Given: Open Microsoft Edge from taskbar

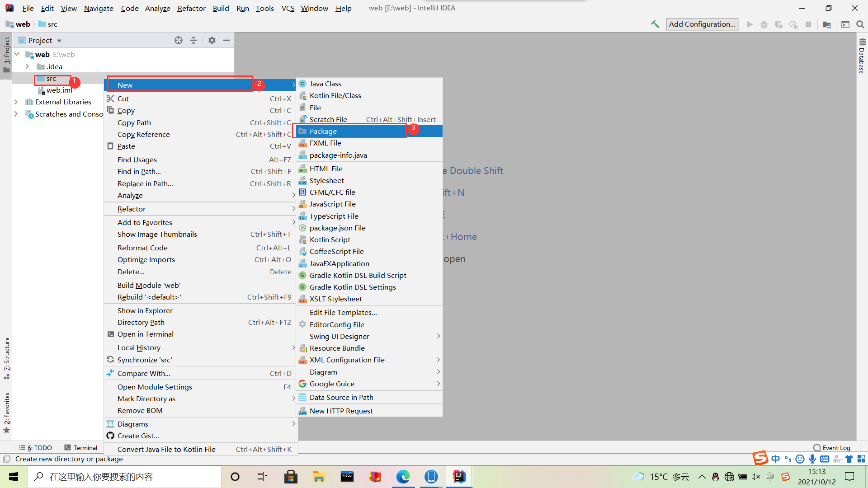Looking at the screenshot, I should tap(403, 477).
